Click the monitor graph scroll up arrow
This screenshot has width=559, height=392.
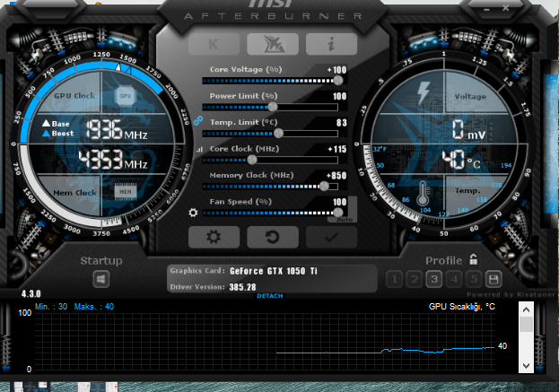[x=526, y=309]
